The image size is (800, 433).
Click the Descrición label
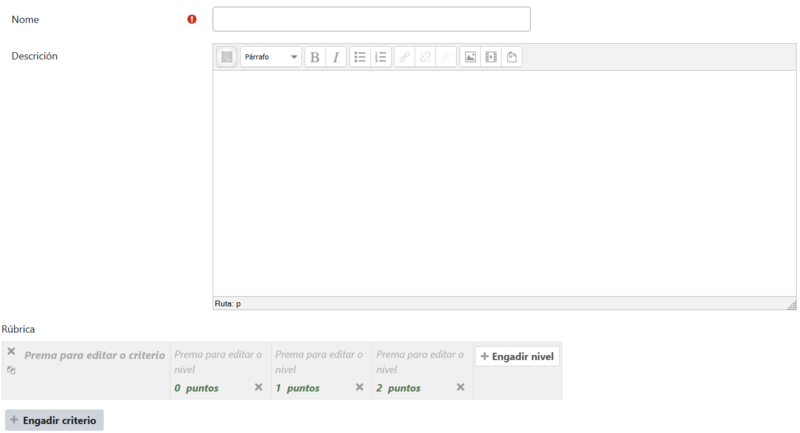tap(35, 56)
